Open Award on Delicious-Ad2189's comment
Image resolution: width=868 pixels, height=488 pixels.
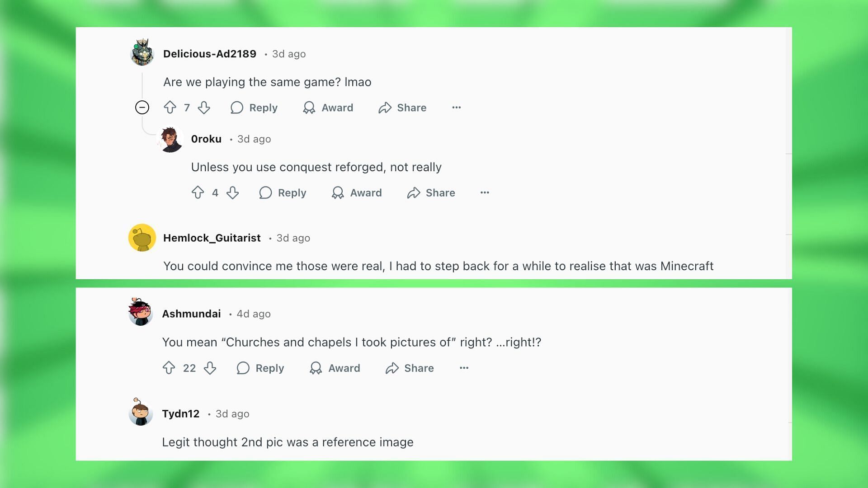328,108
